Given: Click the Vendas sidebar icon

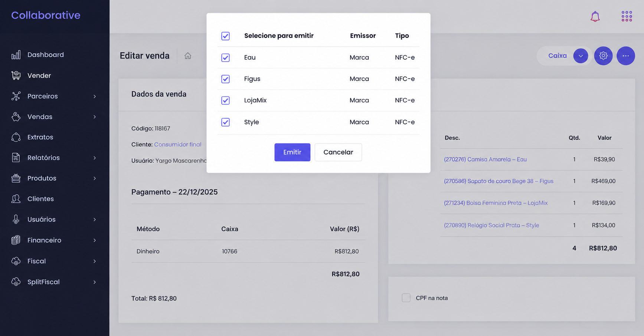Looking at the screenshot, I should tap(16, 117).
